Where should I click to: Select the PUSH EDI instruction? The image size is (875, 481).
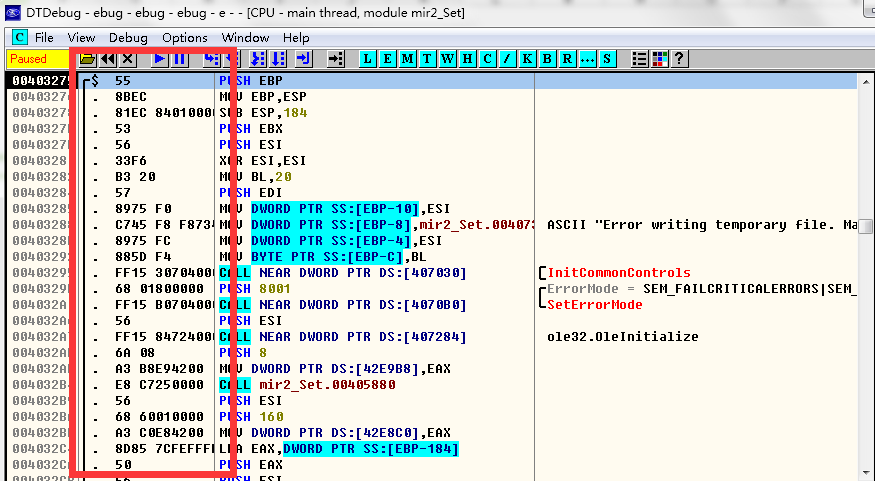[x=251, y=193]
